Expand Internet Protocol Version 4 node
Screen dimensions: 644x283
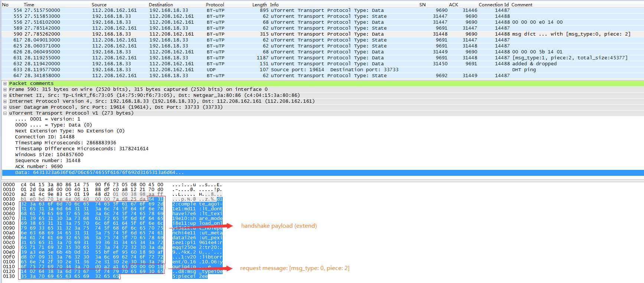(x=5, y=101)
